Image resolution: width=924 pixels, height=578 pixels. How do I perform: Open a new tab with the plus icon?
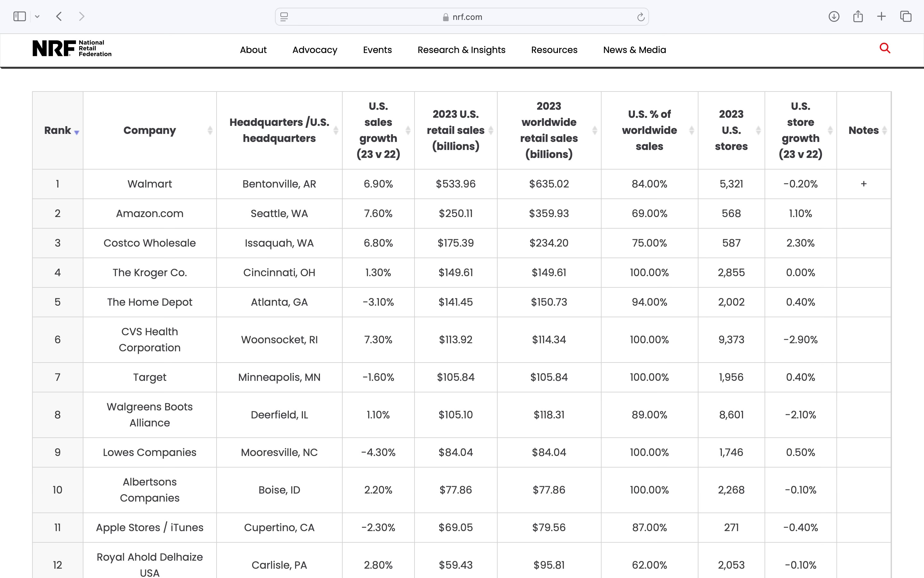881,16
